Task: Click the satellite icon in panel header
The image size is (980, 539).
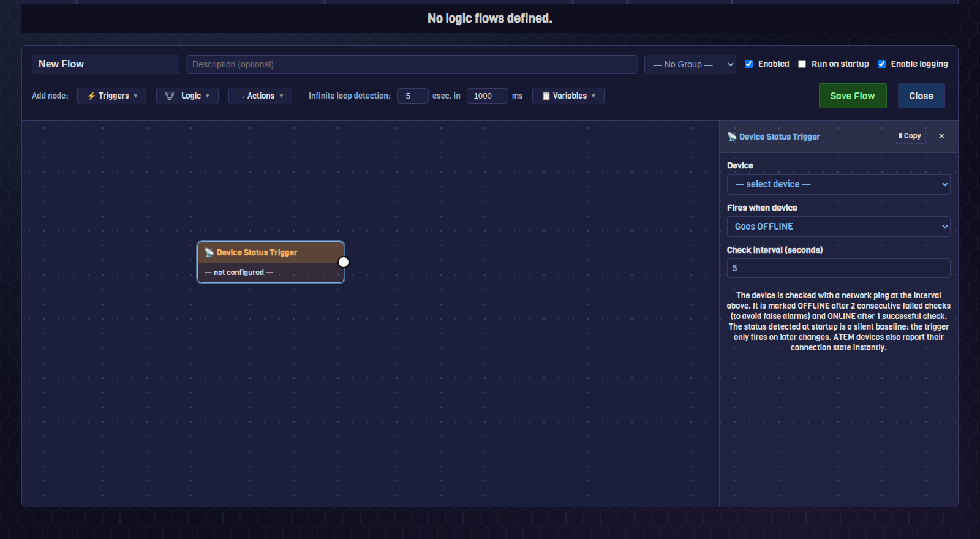Action: (x=732, y=137)
